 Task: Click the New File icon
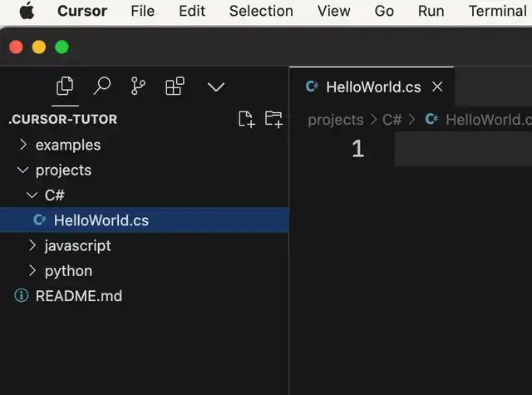246,119
